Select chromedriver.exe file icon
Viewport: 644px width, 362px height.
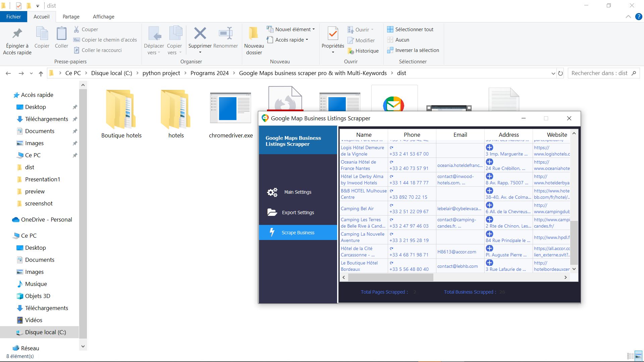230,108
